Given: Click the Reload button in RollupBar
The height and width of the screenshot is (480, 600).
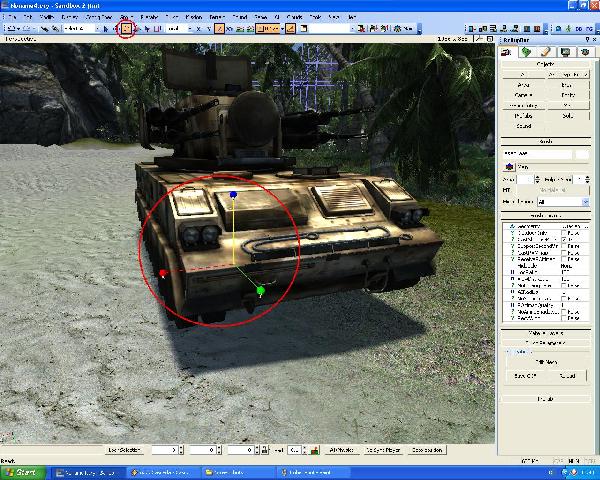Looking at the screenshot, I should (567, 376).
